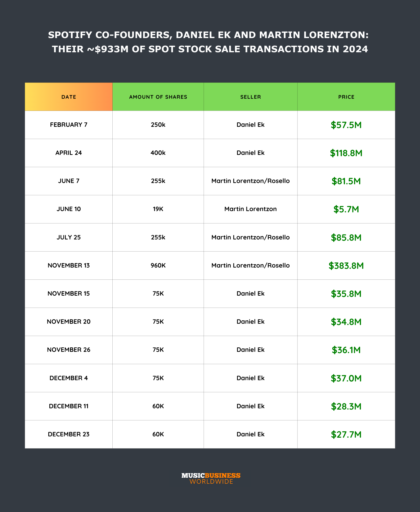Screen dimensions: 420x512
Task: Click the JUNE 10 date cell
Action: pos(69,209)
